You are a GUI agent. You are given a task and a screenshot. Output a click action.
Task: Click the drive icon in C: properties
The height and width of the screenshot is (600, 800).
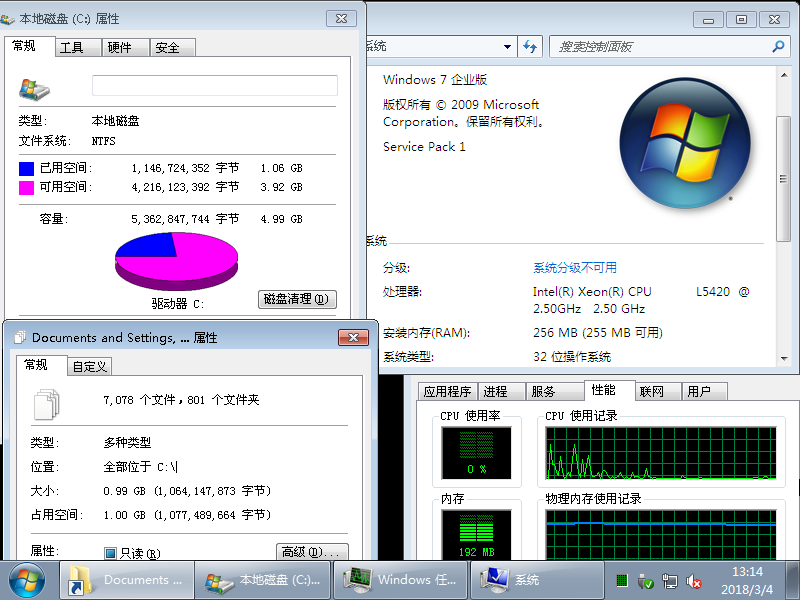click(x=34, y=89)
